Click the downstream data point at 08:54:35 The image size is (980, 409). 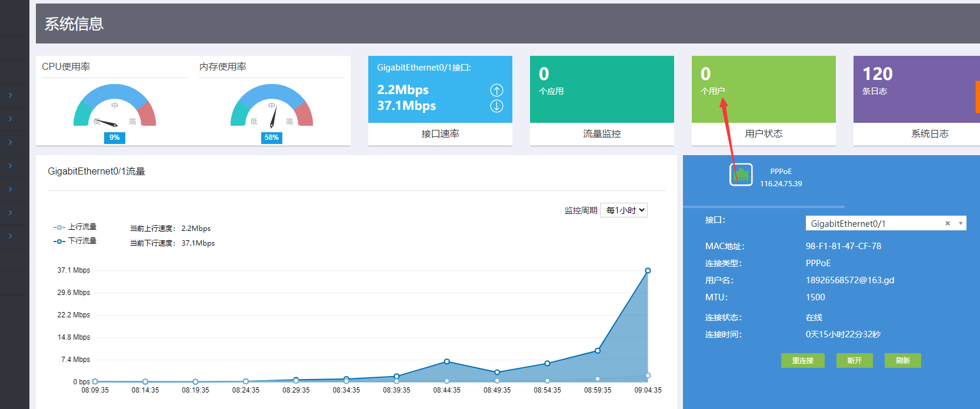click(x=548, y=363)
